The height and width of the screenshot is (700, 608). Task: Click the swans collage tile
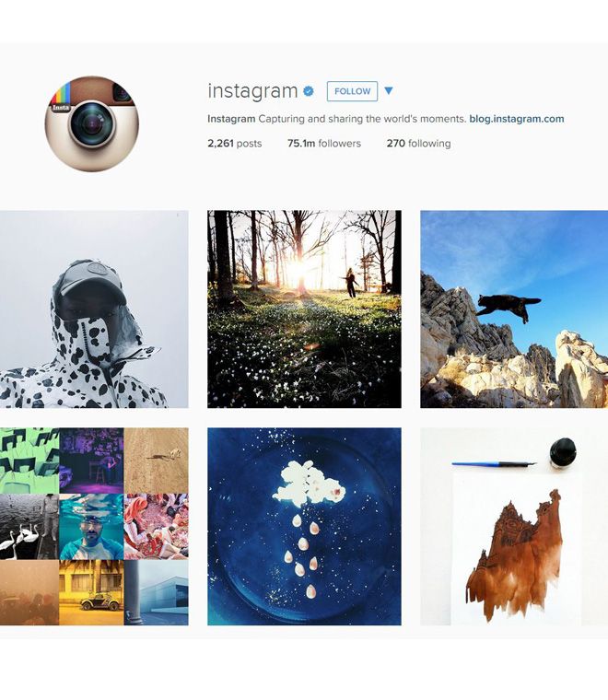[29, 526]
